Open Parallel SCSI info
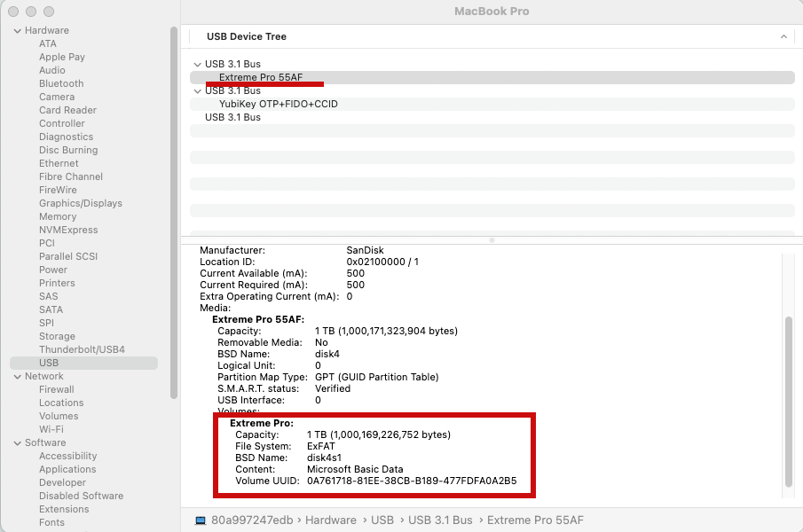The image size is (803, 532). 68,257
